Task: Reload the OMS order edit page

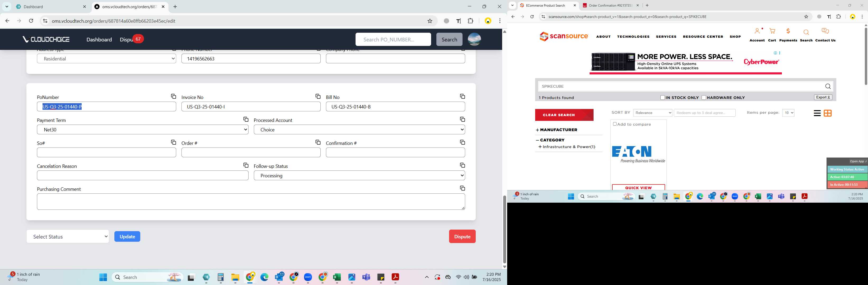Action: point(31,21)
